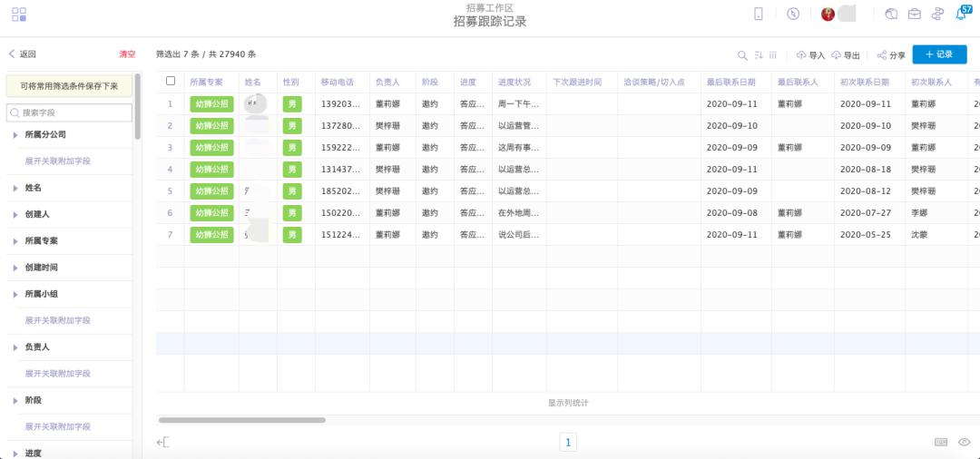This screenshot has height=459, width=980.
Task: Open the sort order icon
Action: (x=759, y=55)
